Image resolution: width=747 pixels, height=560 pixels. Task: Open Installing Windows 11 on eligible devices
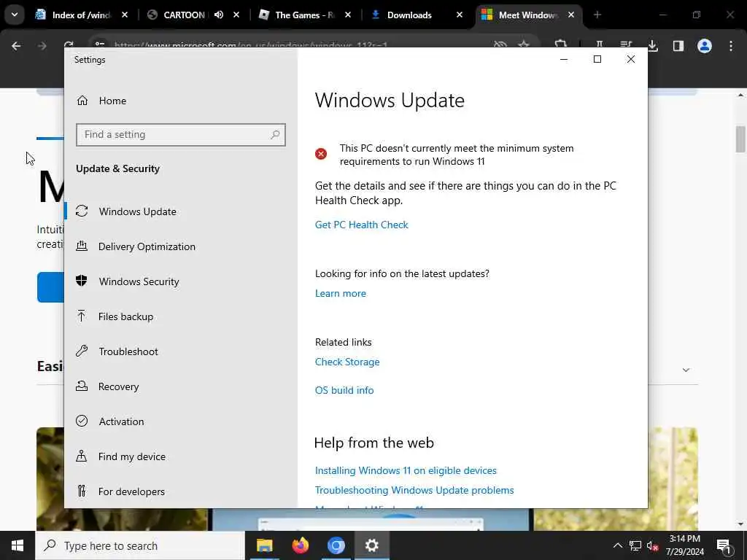[406, 470]
